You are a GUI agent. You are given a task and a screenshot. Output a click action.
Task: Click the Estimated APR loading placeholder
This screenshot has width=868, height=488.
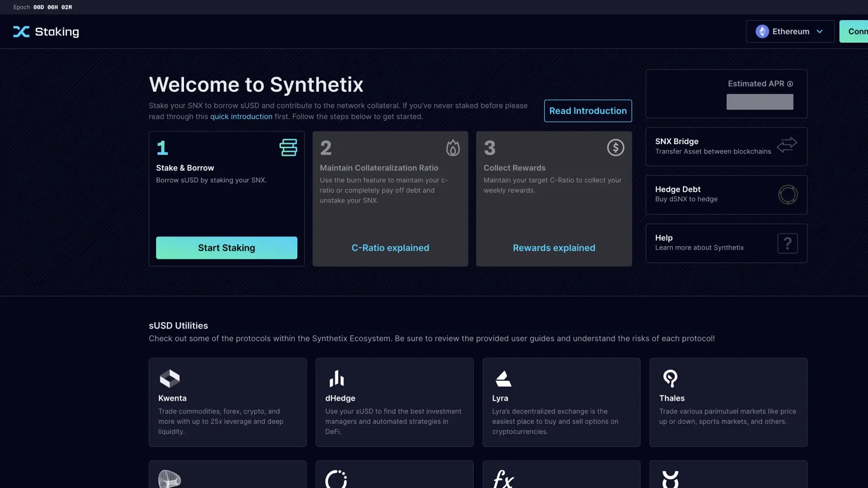point(760,102)
